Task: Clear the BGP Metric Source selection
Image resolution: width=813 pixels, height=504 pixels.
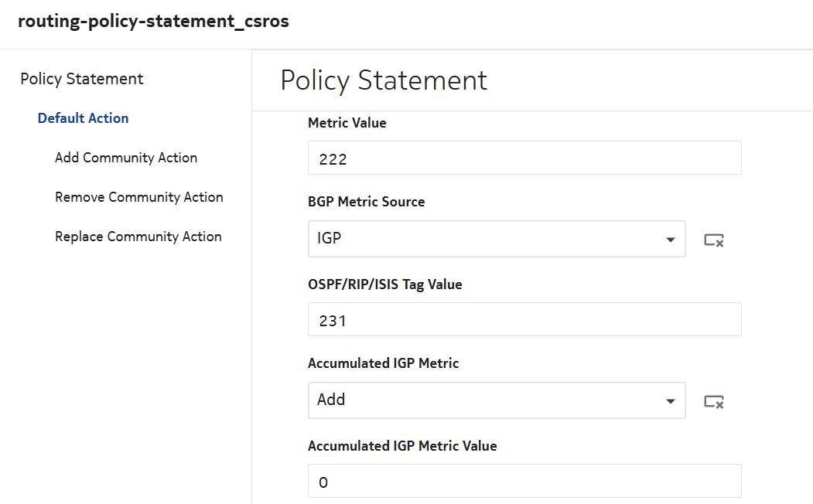Action: click(713, 240)
